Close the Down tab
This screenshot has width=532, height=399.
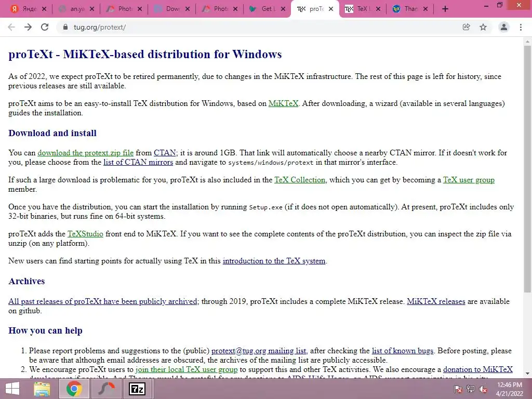tap(187, 9)
